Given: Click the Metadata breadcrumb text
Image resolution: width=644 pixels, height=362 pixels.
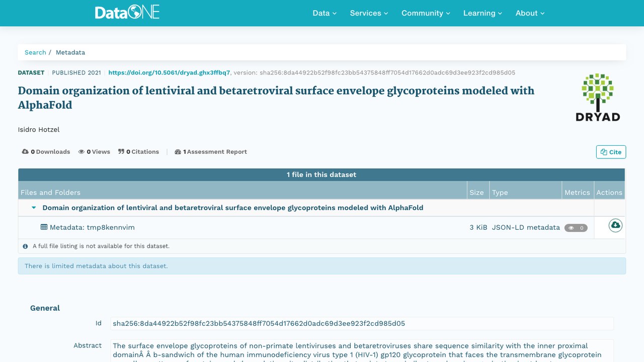Looking at the screenshot, I should point(70,52).
